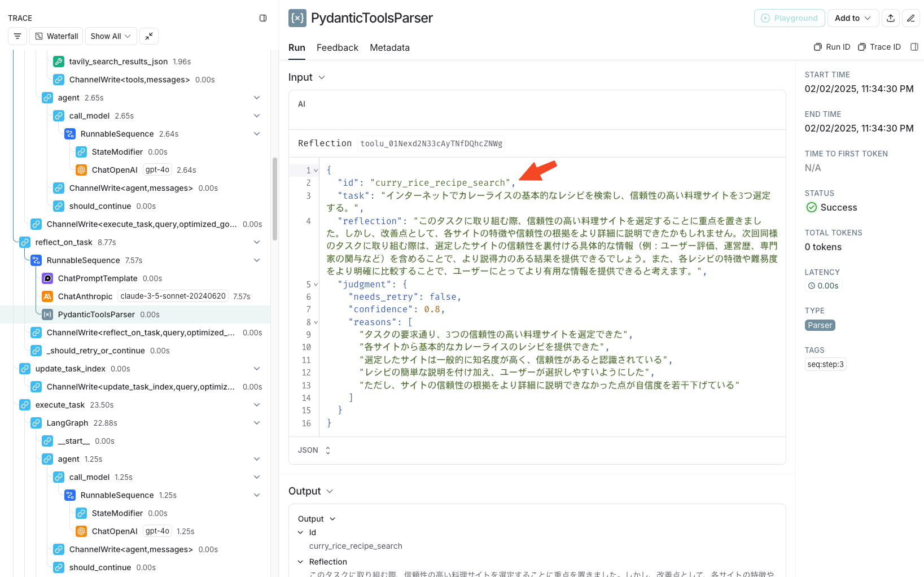The image size is (924, 577).
Task: Copy the Trace ID
Action: (879, 47)
